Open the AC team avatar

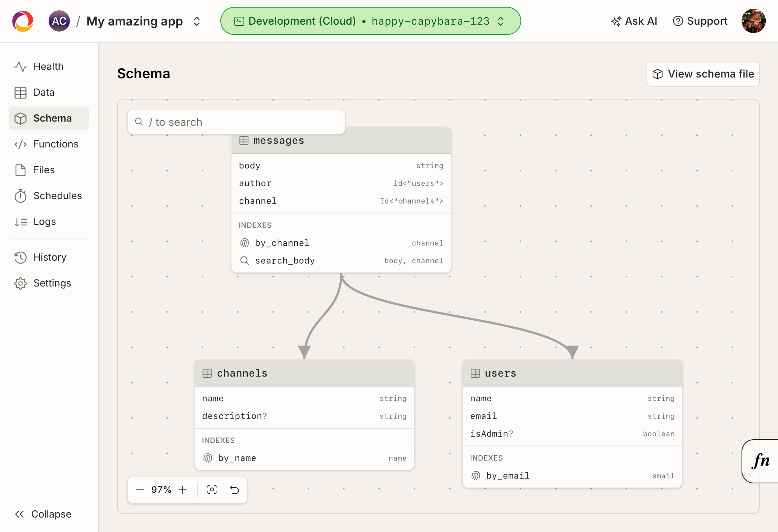[59, 21]
